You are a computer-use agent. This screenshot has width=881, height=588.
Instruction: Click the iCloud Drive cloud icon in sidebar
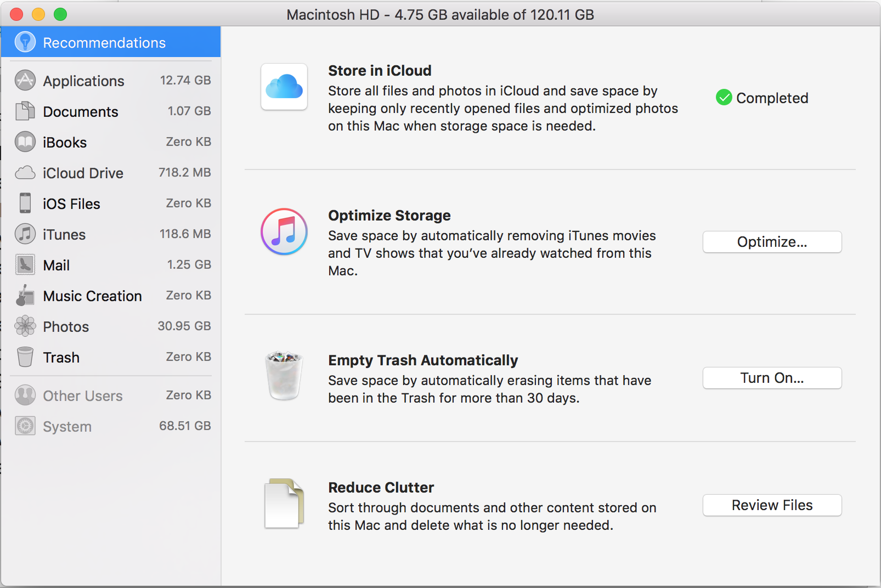tap(25, 173)
